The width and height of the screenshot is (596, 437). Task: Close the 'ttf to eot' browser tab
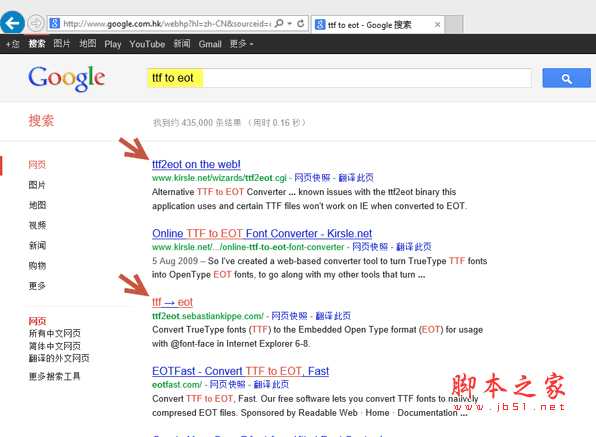[437, 25]
